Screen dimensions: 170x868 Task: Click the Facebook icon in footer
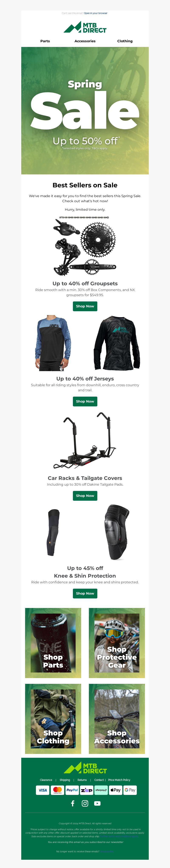coord(72,804)
